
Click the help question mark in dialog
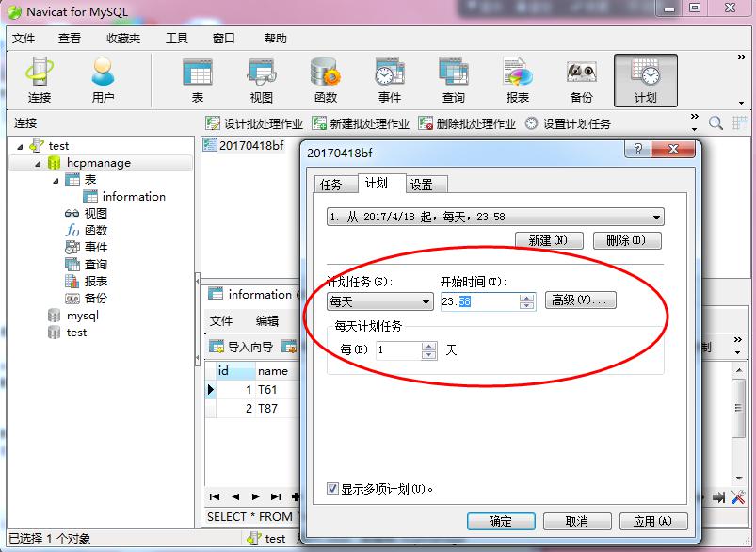pos(637,149)
